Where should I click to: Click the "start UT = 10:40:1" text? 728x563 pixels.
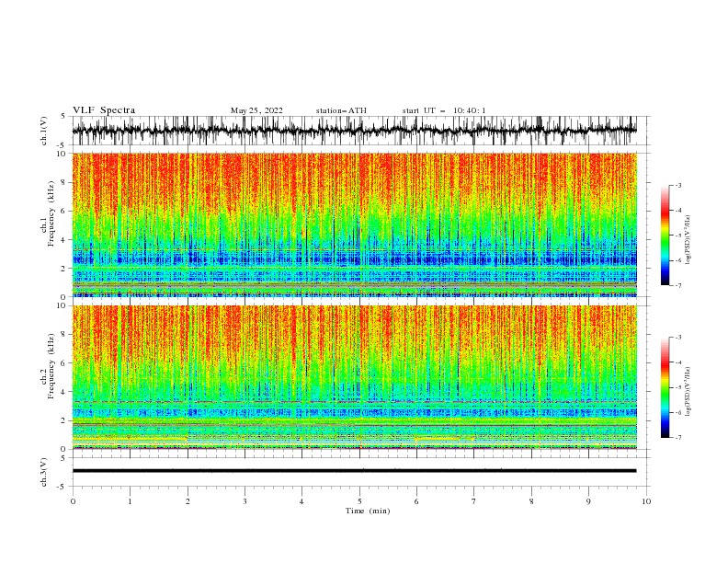pyautogui.click(x=444, y=110)
